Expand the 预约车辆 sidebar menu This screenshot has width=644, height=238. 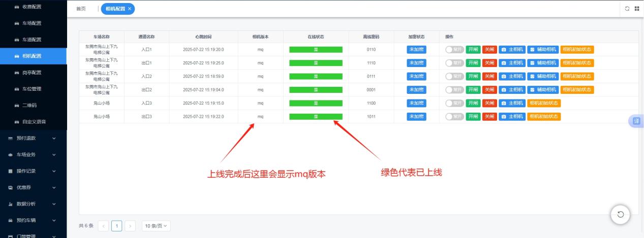pyautogui.click(x=33, y=220)
